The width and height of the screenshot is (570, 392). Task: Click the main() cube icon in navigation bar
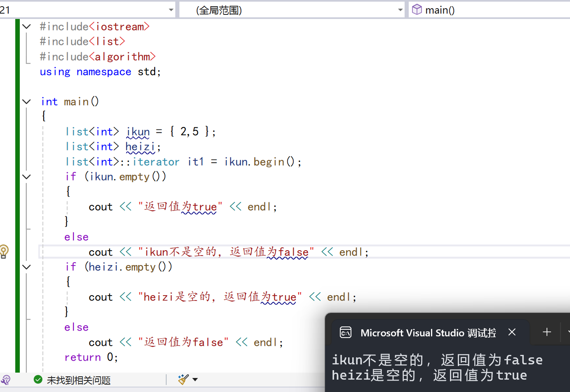[417, 9]
